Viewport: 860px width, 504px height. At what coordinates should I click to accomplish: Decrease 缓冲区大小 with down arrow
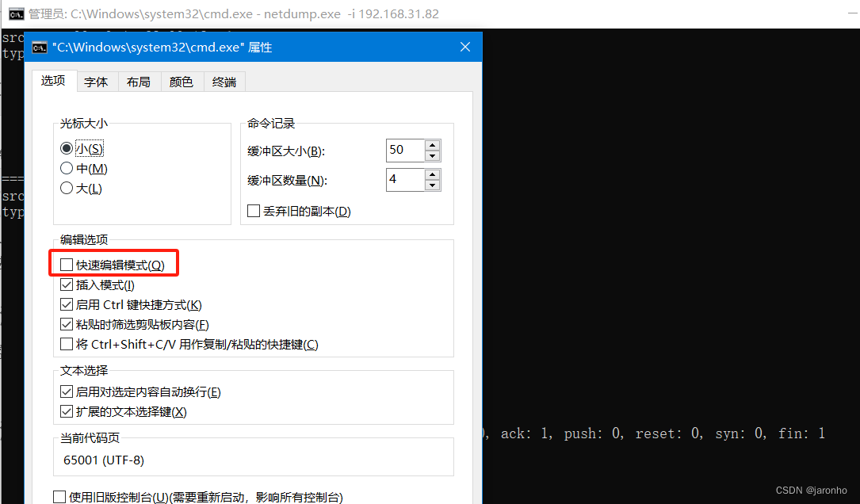[x=433, y=156]
